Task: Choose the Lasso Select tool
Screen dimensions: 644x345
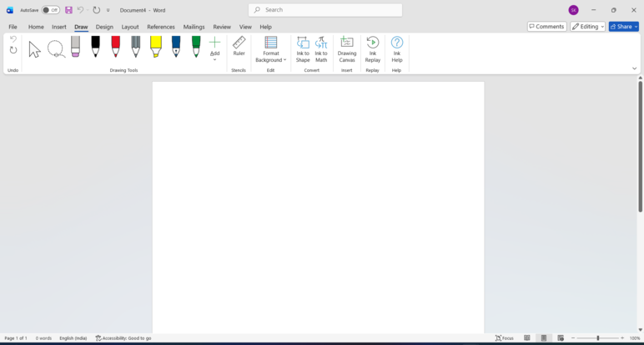Action: [x=56, y=49]
